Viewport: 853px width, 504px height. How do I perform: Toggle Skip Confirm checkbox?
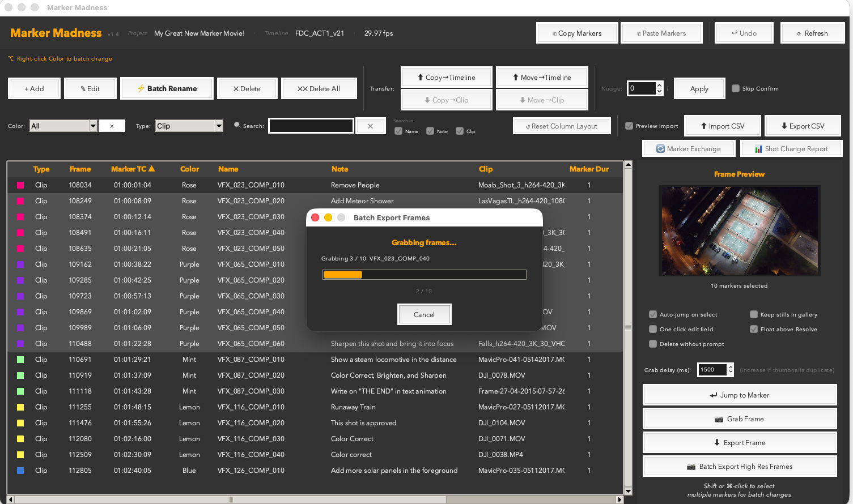736,88
